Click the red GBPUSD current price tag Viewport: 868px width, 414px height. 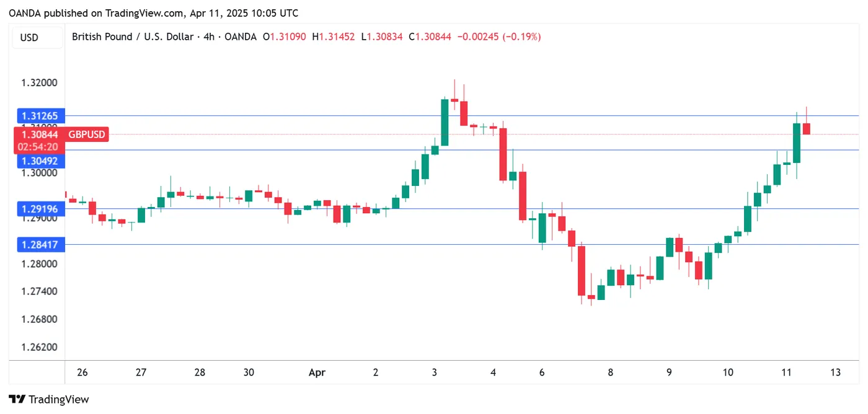(87, 134)
